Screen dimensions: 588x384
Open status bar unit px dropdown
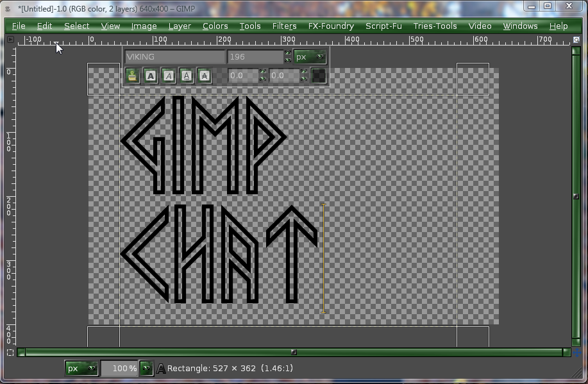81,369
